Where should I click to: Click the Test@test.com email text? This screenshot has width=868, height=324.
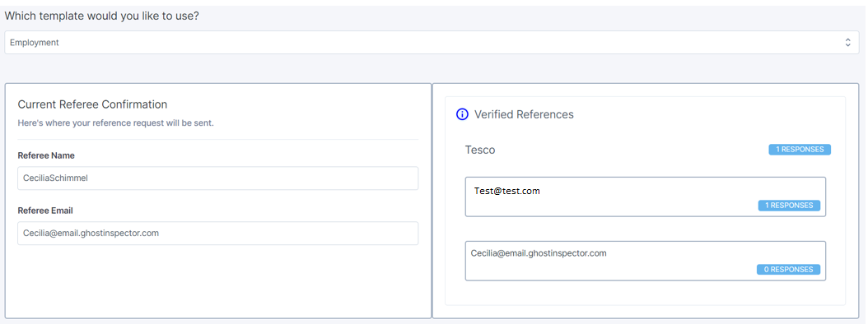click(507, 191)
